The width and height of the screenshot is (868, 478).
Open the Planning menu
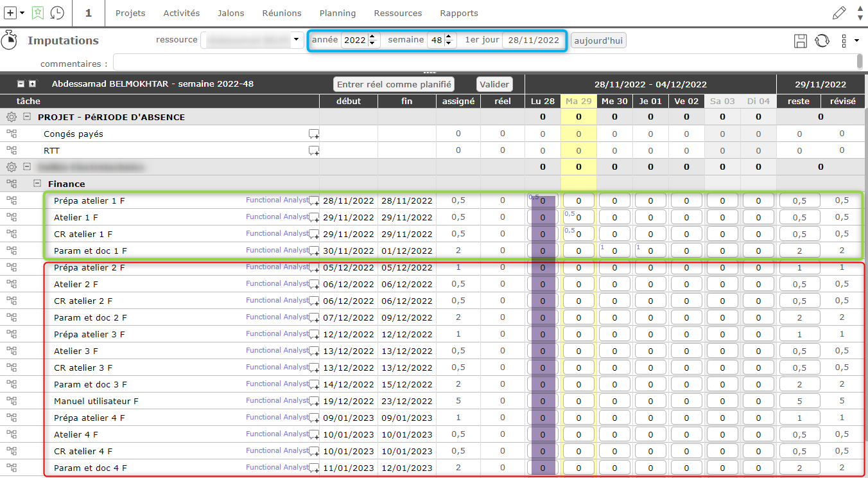[x=337, y=13]
